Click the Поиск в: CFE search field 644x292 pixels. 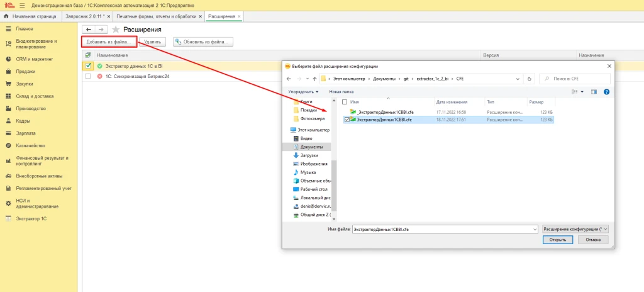[x=575, y=79]
